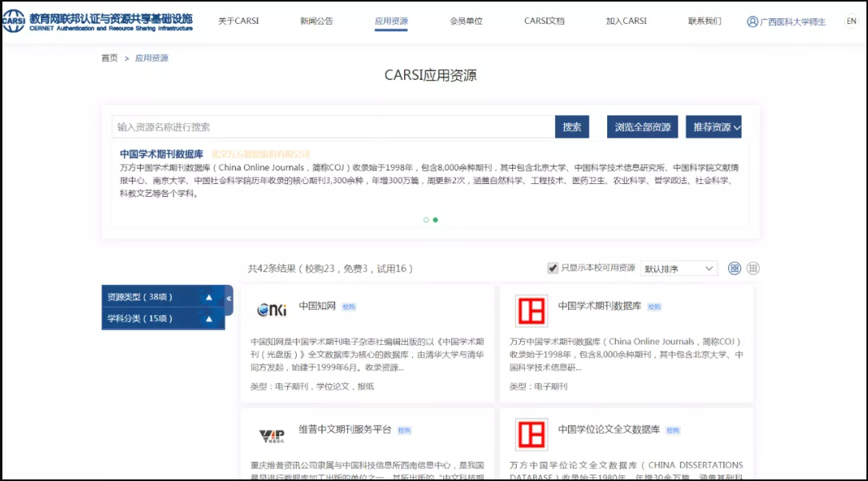Image resolution: width=868 pixels, height=481 pixels.
Task: Click 校购 tag beside 中国知网
Action: [x=349, y=307]
